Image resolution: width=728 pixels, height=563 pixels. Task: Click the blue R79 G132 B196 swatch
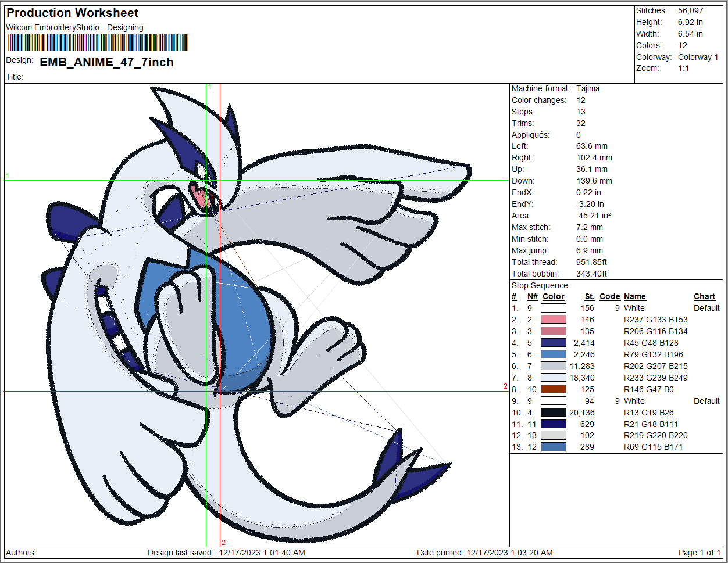point(553,354)
